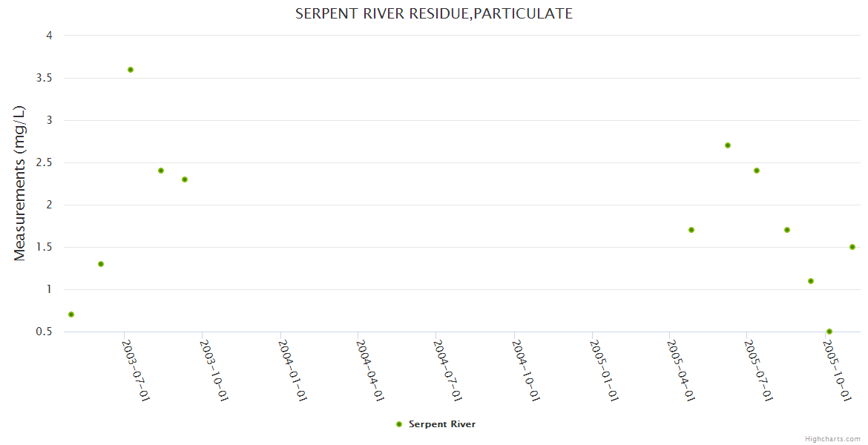Viewport: 868px width, 445px height.
Task: Toggle the Serpent River series legend label
Action: point(441,424)
